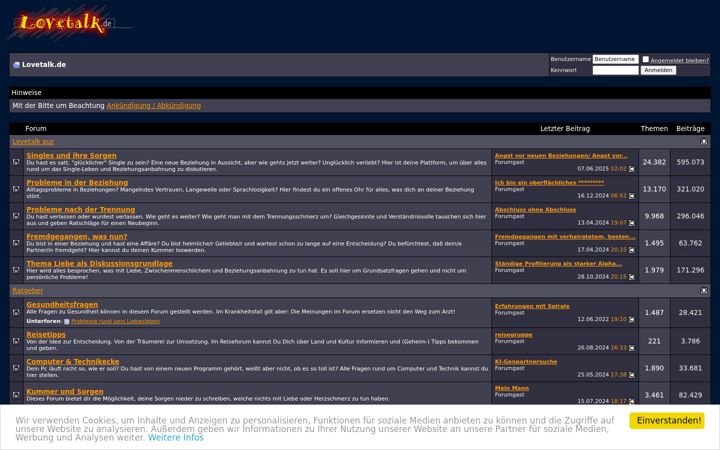Focus the Benutzername input field

615,59
